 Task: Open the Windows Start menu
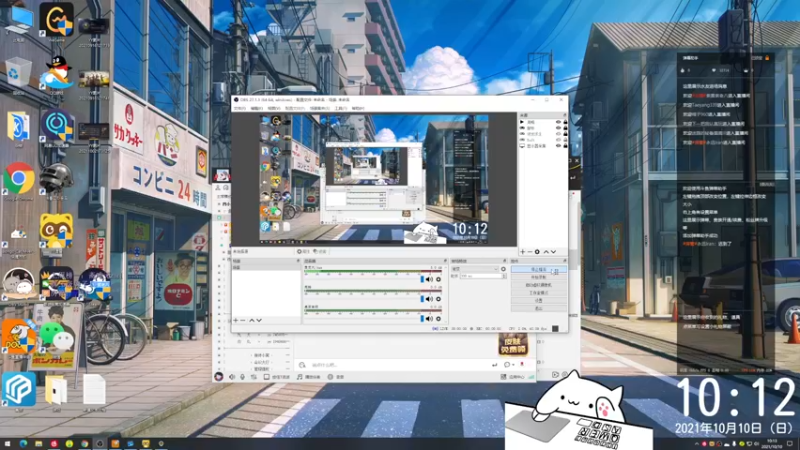pyautogui.click(x=7, y=443)
